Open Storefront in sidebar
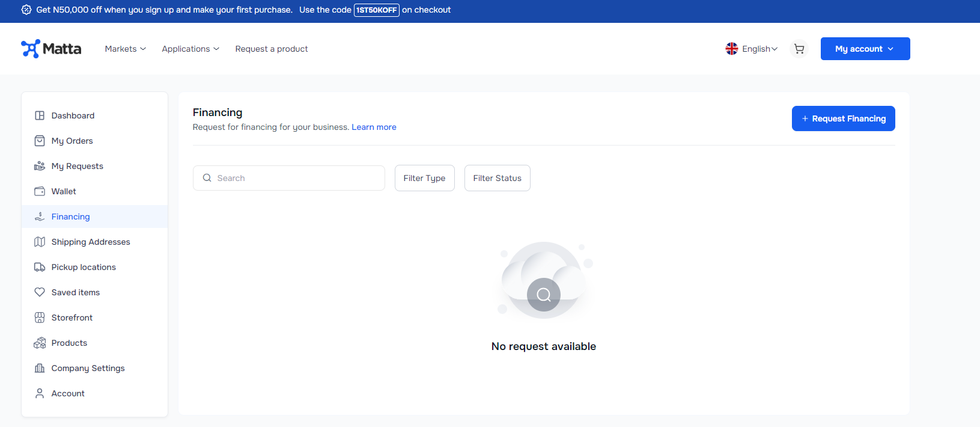 point(94,318)
